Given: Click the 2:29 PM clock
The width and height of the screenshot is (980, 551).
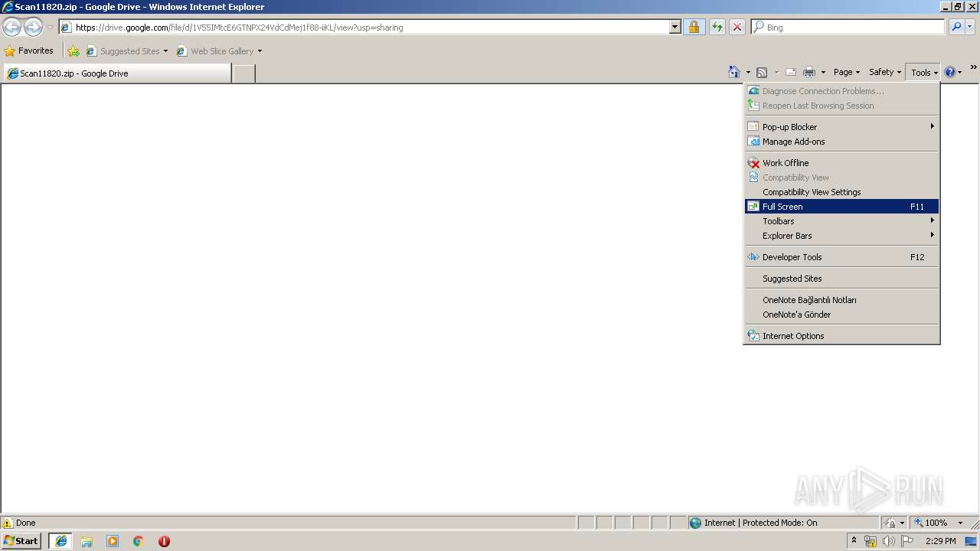Looking at the screenshot, I should pyautogui.click(x=940, y=541).
